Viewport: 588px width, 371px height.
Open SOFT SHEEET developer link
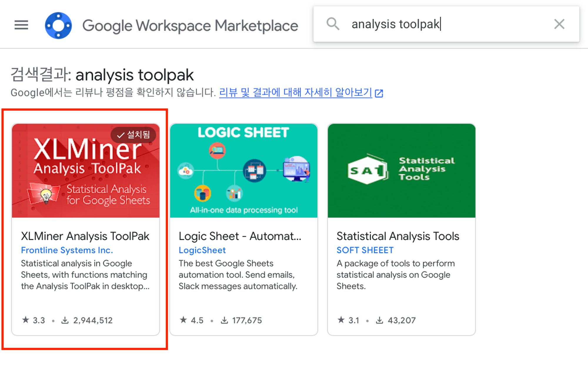(x=365, y=250)
